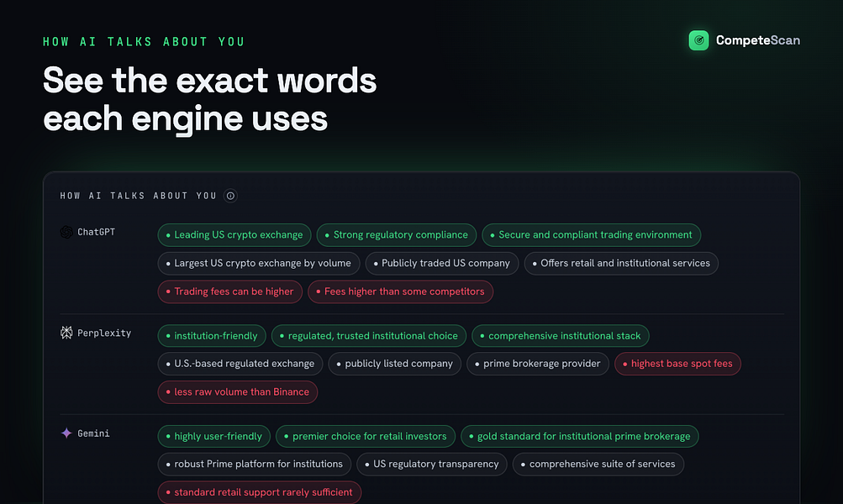Image resolution: width=843 pixels, height=504 pixels.
Task: Click the CompeteScan logo icon
Action: pos(698,40)
